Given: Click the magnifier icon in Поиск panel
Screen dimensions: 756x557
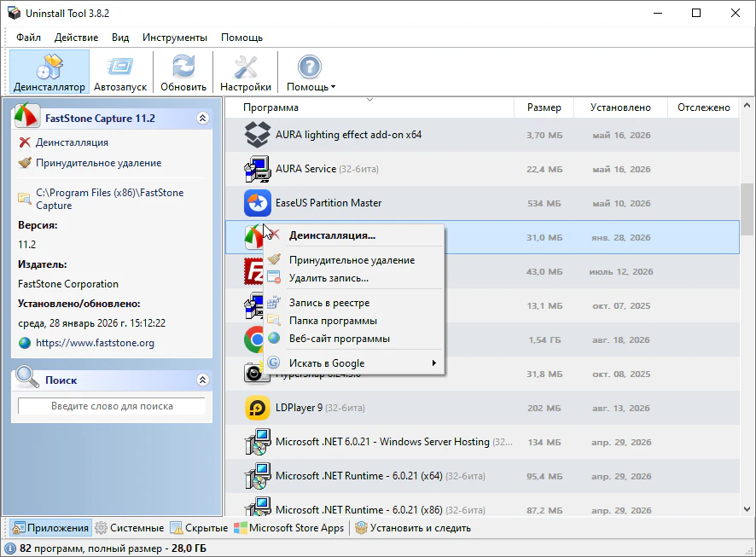Looking at the screenshot, I should coord(27,377).
